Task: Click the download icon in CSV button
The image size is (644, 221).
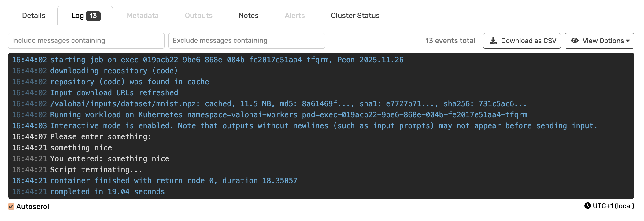Action: [493, 41]
